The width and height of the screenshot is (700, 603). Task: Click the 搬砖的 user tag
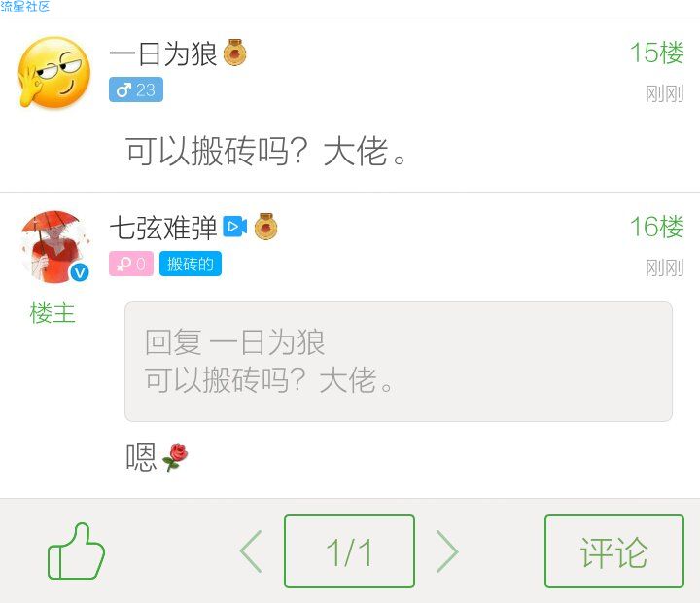click(191, 264)
